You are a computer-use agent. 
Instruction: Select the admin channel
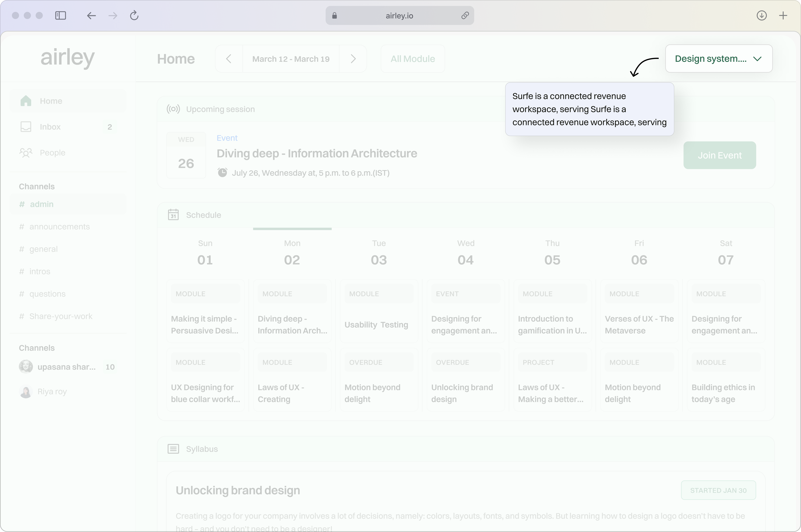[68, 204]
